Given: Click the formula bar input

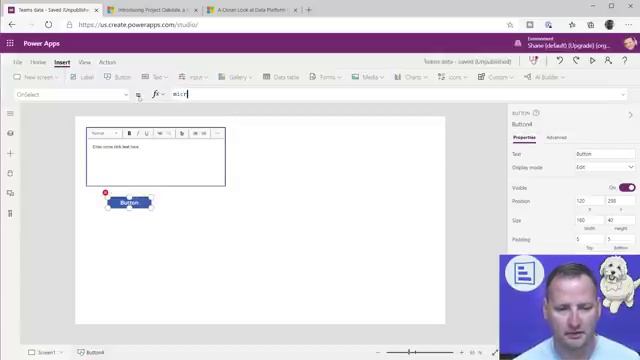Looking at the screenshot, I should click(x=395, y=95).
